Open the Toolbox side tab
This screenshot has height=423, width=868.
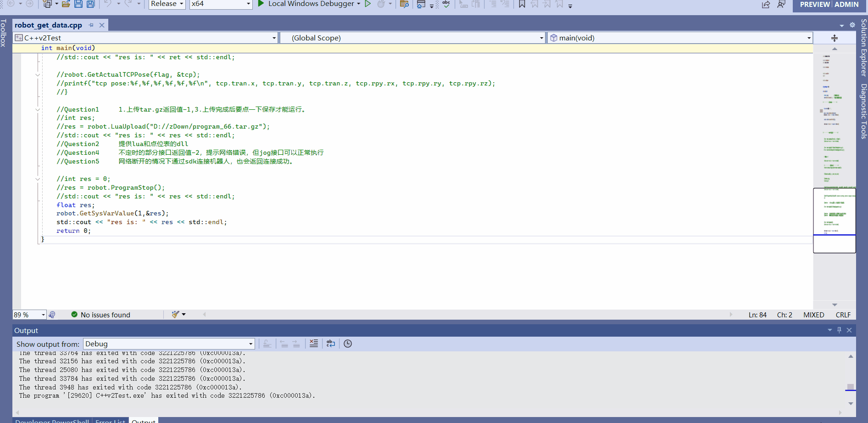[x=4, y=33]
